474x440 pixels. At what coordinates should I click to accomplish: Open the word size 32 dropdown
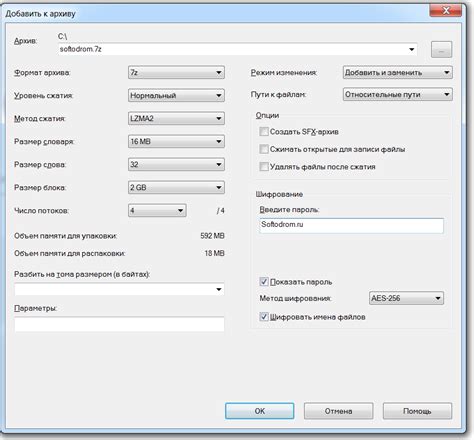(x=176, y=164)
